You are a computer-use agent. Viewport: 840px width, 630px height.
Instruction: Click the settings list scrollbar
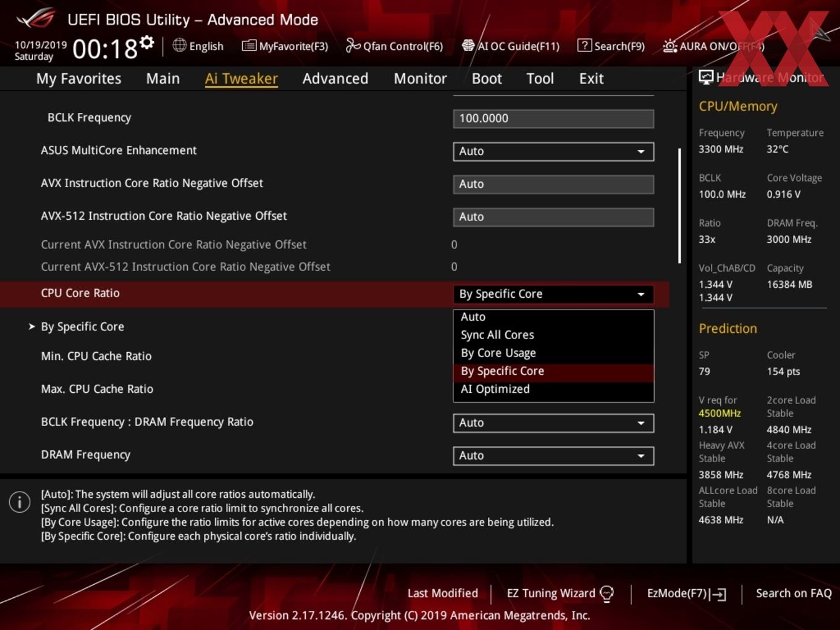point(679,206)
